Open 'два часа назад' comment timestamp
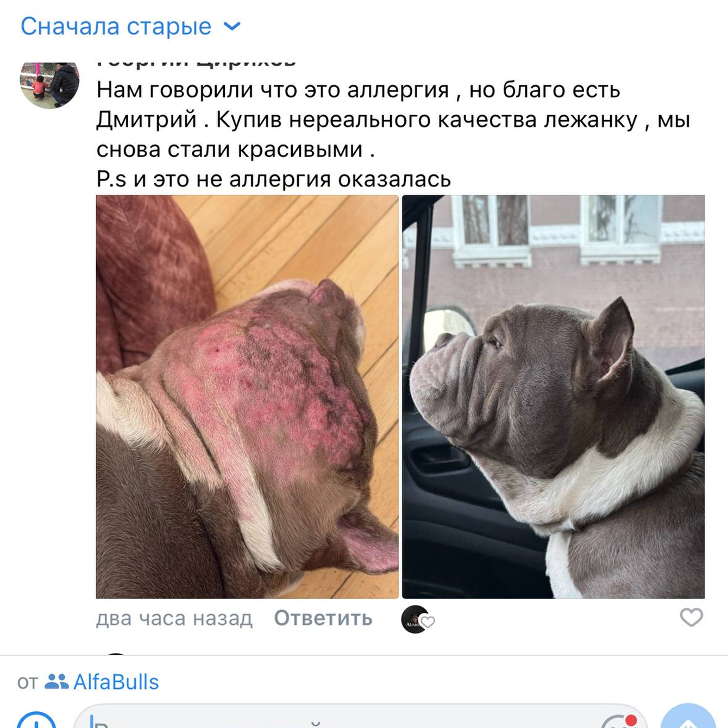This screenshot has height=728, width=728. pos(174,618)
